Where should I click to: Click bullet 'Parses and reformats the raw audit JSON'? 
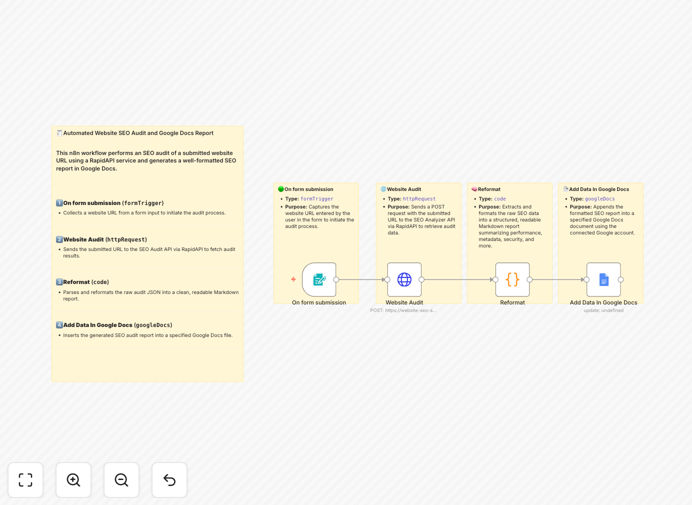pos(150,295)
